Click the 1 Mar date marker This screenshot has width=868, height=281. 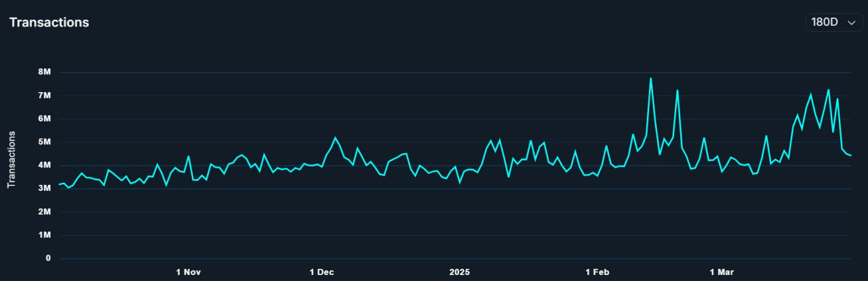pos(722,272)
